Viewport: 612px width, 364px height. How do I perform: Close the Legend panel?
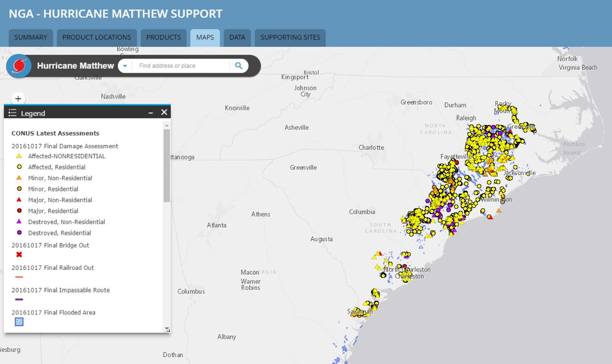pyautogui.click(x=164, y=112)
